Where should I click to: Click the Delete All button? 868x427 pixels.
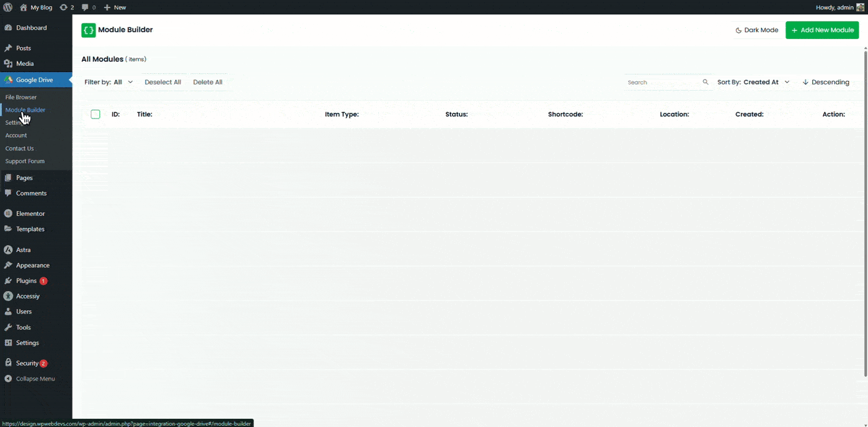[207, 81]
